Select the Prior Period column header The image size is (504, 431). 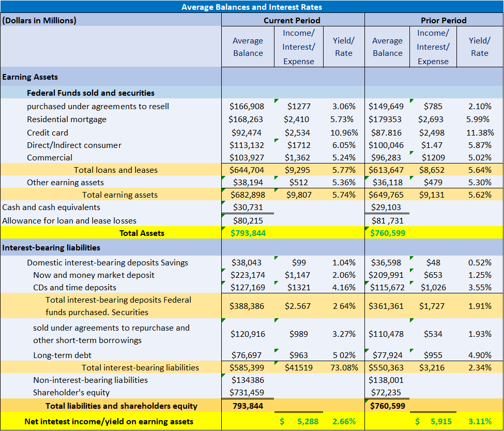click(x=443, y=20)
